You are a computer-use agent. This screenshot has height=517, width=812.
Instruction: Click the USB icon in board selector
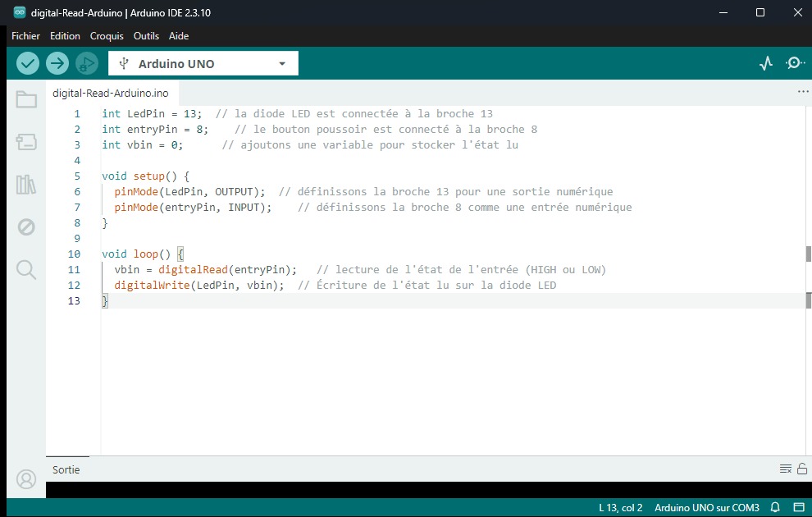(124, 64)
